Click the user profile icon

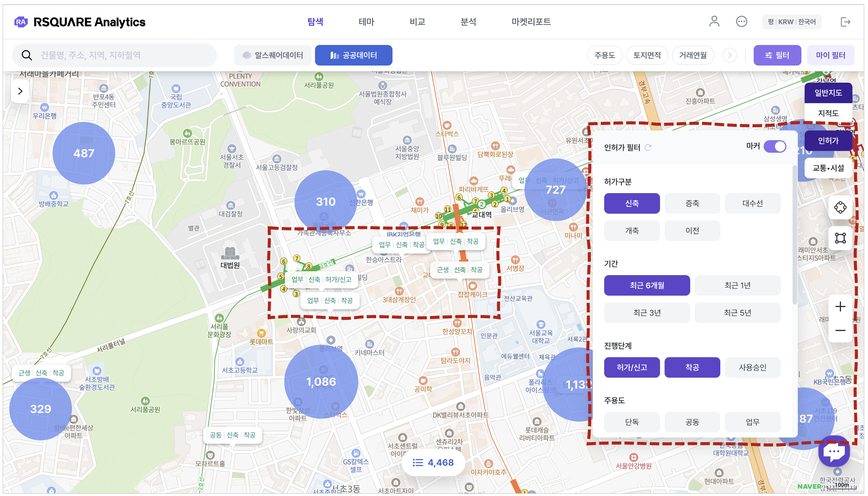coord(714,22)
